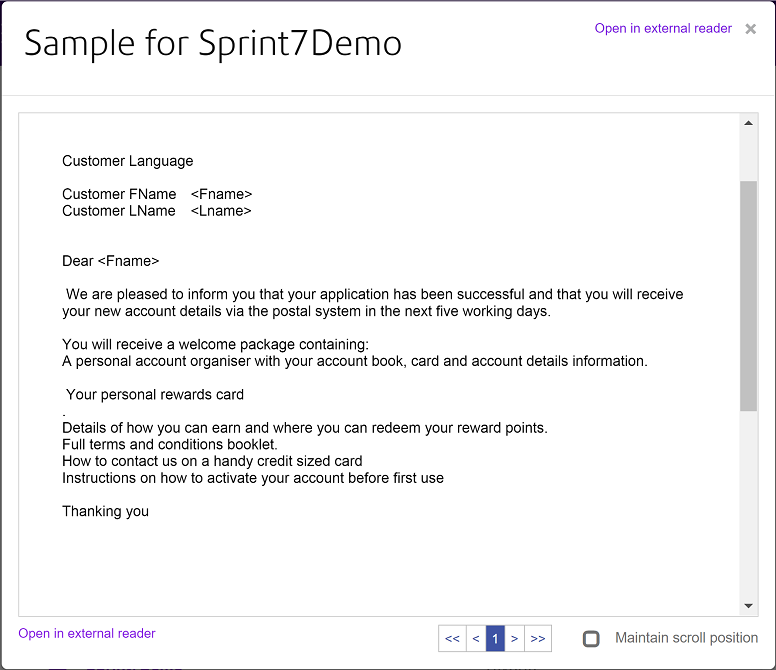Enable the Maintain scroll position checkbox

click(591, 638)
